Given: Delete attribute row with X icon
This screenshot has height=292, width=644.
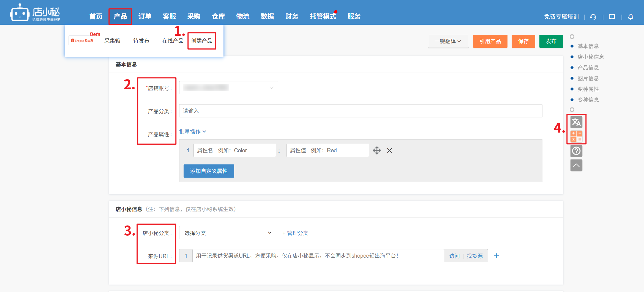Looking at the screenshot, I should click(389, 150).
